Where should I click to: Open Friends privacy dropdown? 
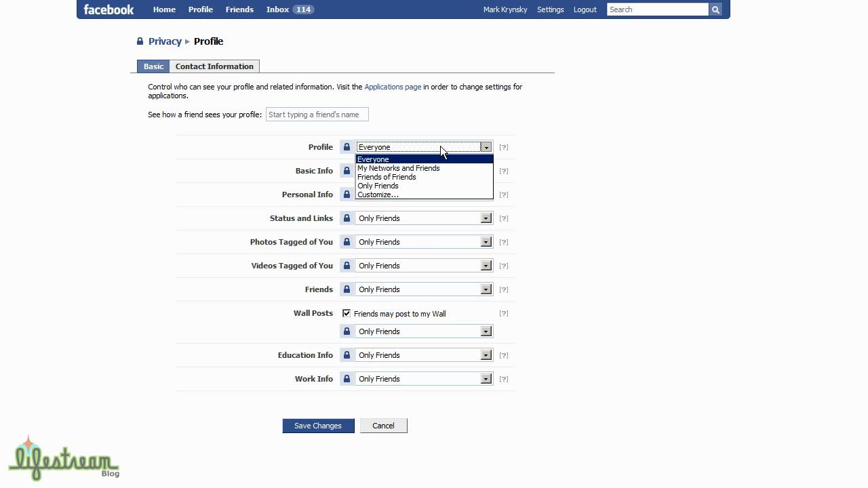(x=424, y=289)
